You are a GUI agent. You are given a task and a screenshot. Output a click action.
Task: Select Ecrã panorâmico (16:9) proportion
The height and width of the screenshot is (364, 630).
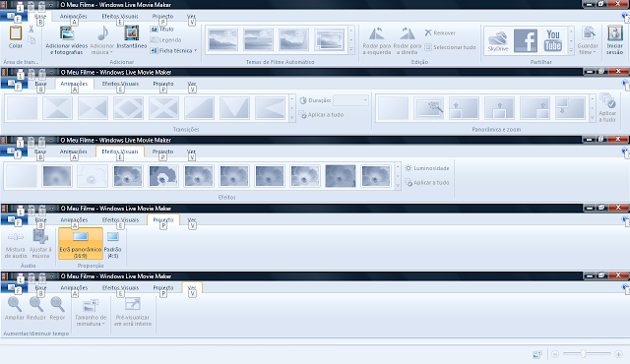81,244
